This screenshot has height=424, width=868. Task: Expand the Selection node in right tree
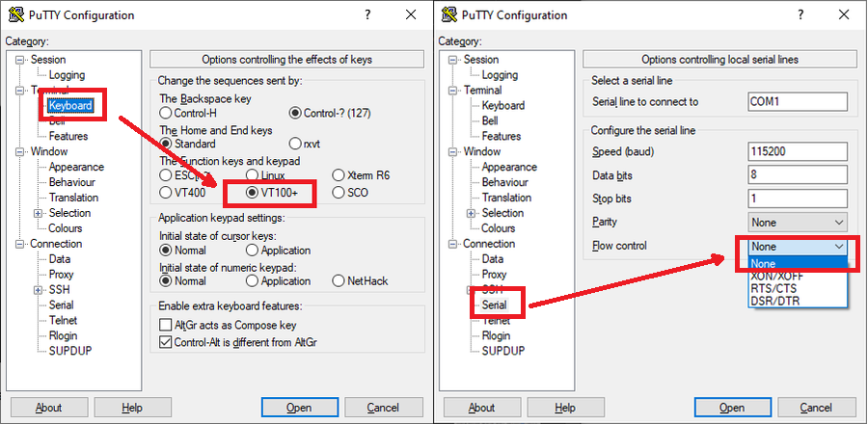point(471,213)
